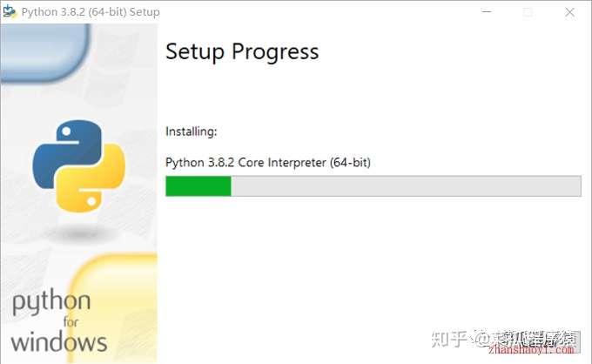Viewport: 592px width, 364px height.
Task: Click the gray Zhihu watermark characters
Action: click(449, 339)
